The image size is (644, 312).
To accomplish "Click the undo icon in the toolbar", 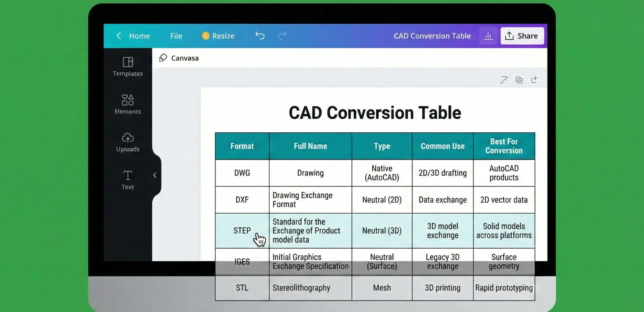I will click(x=260, y=36).
